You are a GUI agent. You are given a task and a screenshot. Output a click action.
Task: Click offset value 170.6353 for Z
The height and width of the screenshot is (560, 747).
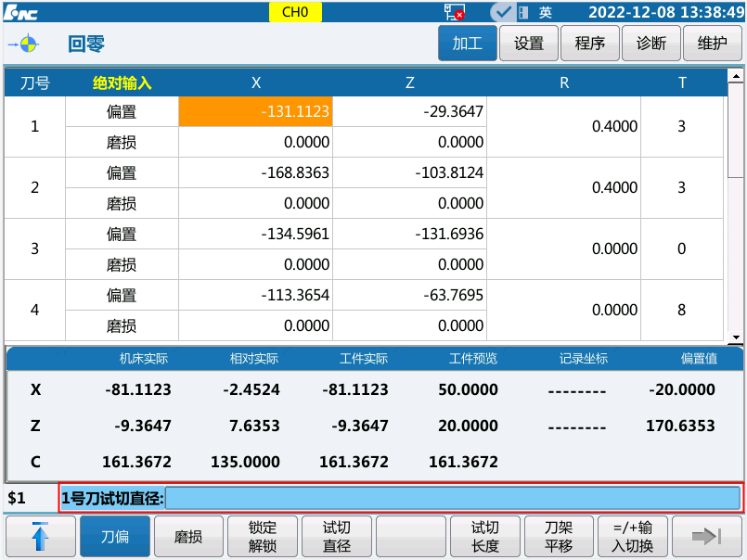tap(680, 426)
